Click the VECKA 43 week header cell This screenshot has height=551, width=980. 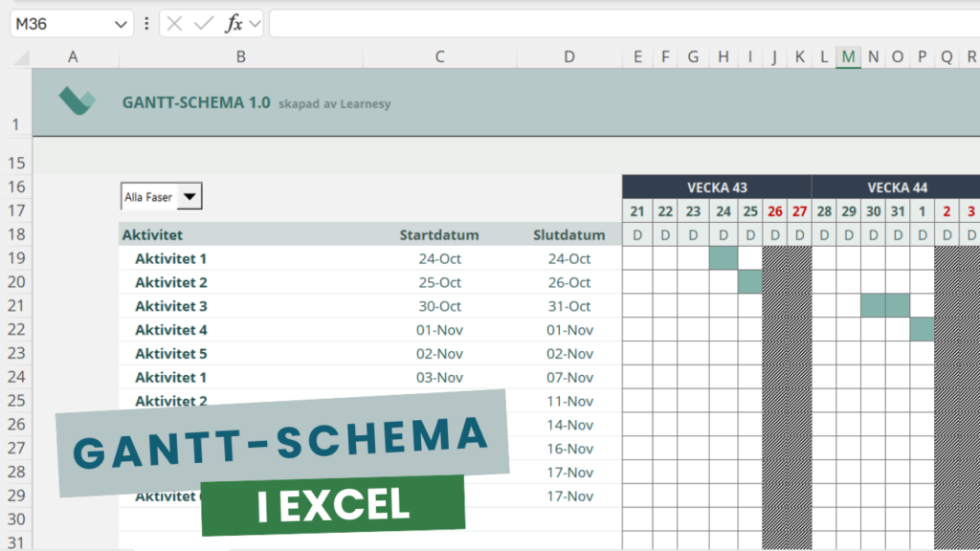pyautogui.click(x=717, y=187)
